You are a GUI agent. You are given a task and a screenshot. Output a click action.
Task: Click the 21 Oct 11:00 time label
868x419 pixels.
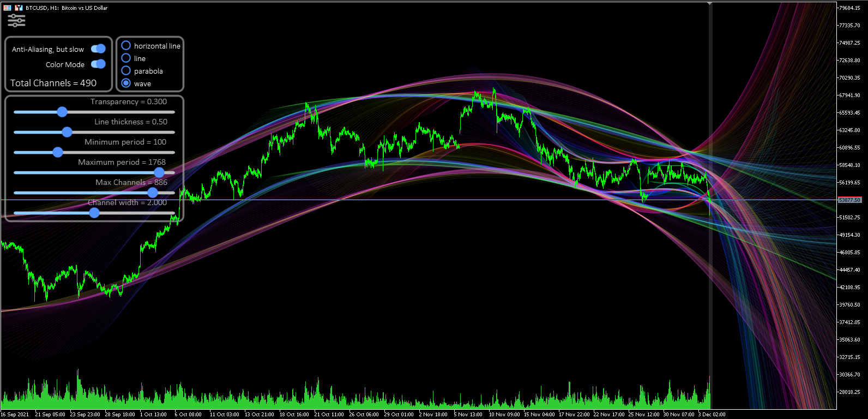point(329,415)
